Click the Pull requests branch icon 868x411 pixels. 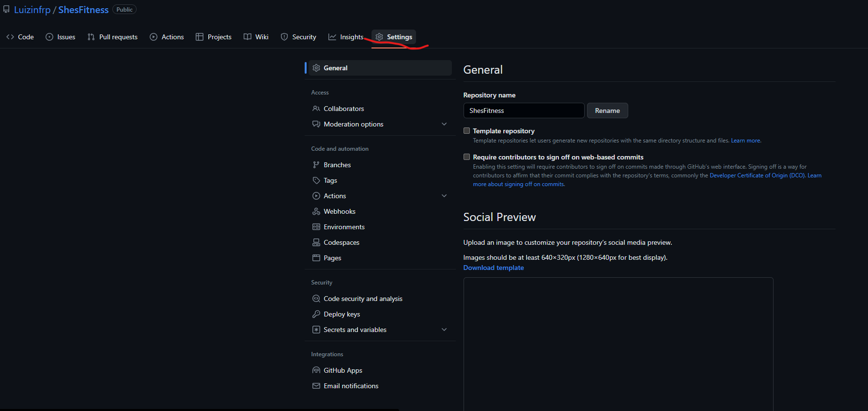coord(91,37)
